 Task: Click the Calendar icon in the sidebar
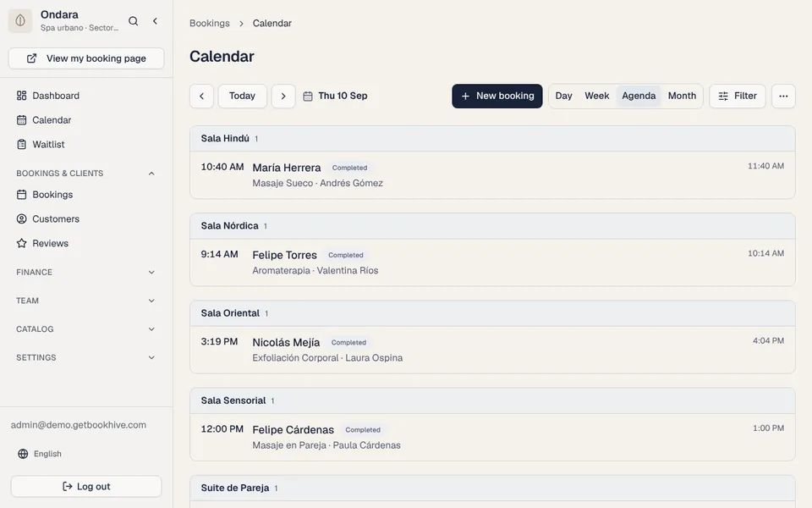pyautogui.click(x=21, y=119)
